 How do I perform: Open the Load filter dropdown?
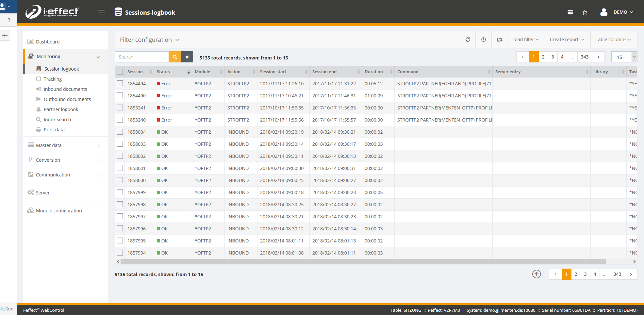pos(525,40)
